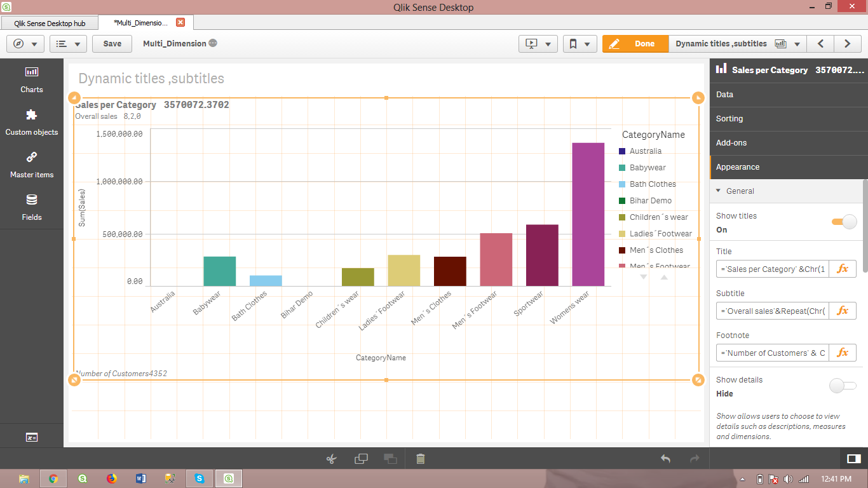Select the Sportwear bar
Image resolution: width=868 pixels, height=488 pixels.
(x=542, y=255)
